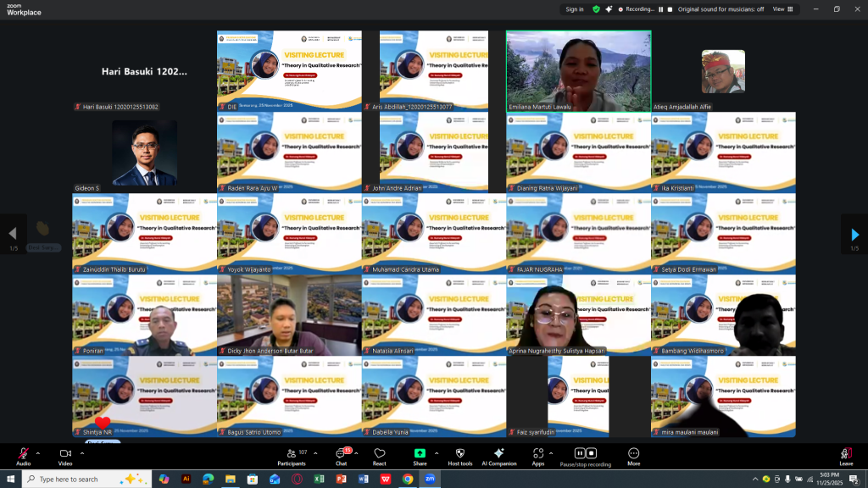Open the Apps menu
The height and width of the screenshot is (488, 868).
[538, 455]
